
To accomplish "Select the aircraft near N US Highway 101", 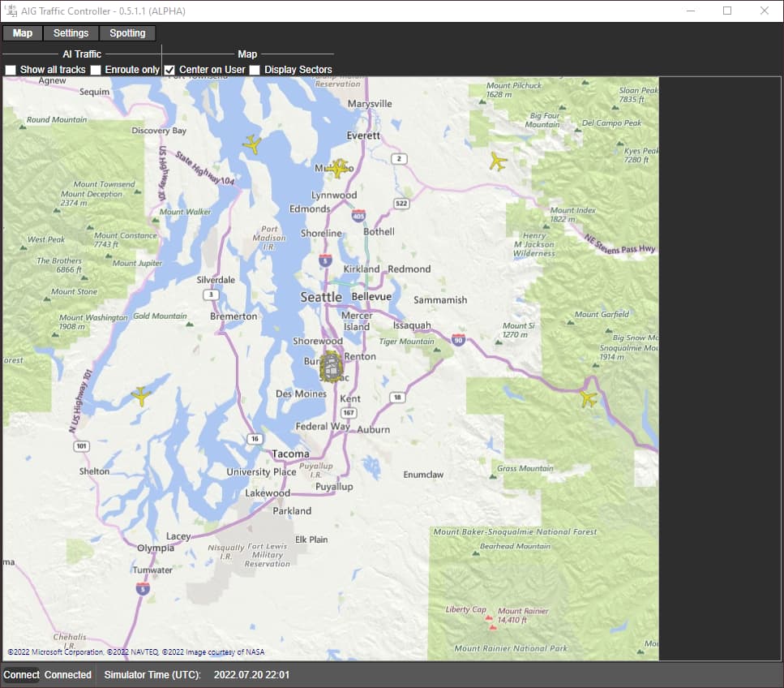I will coord(141,396).
